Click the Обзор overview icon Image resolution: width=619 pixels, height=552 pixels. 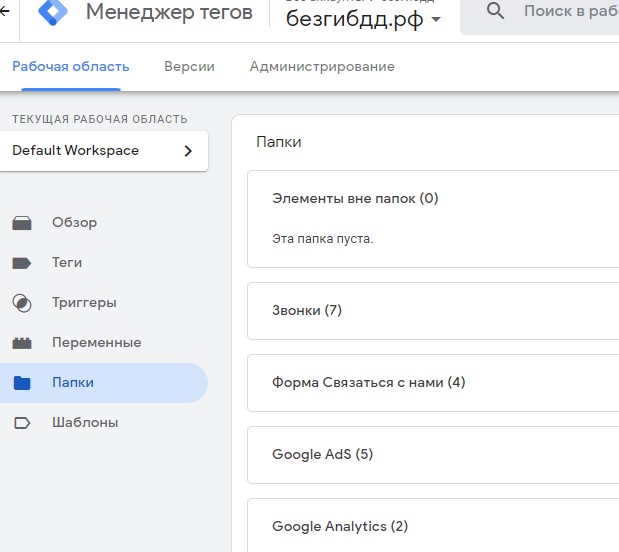point(22,223)
